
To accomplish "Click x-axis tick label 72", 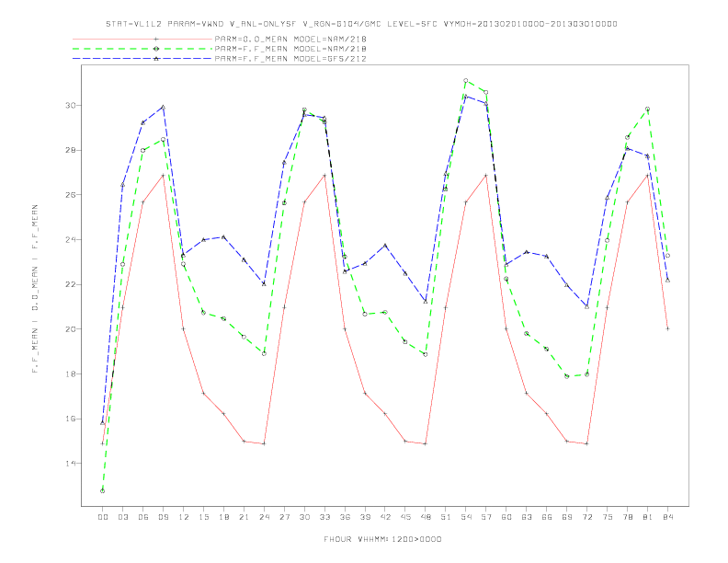I will click(586, 517).
